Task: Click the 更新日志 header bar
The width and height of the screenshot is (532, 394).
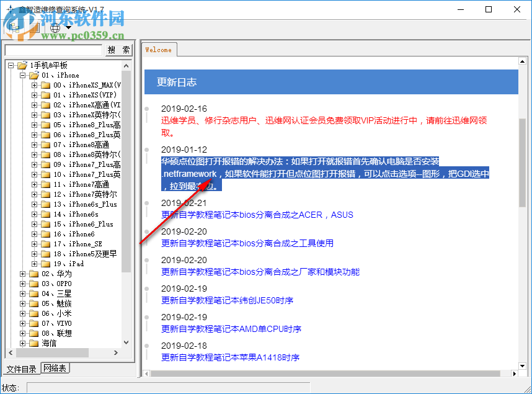Action: (x=331, y=82)
